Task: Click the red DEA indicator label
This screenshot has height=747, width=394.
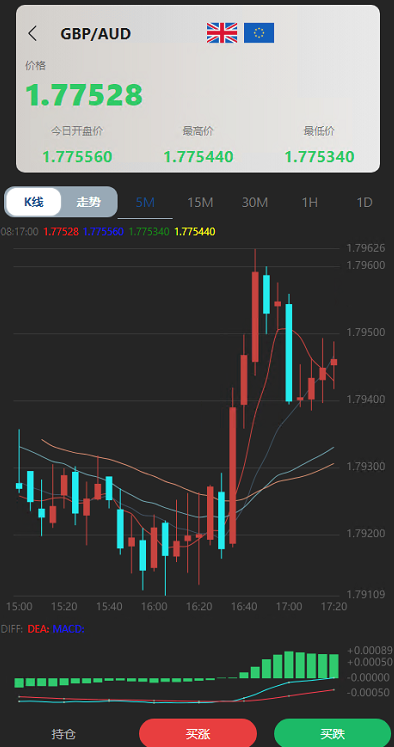Action: pyautogui.click(x=38, y=629)
